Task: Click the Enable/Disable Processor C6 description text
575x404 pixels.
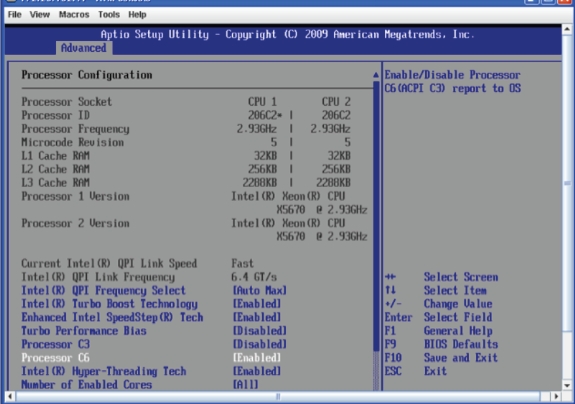Action: 453,82
